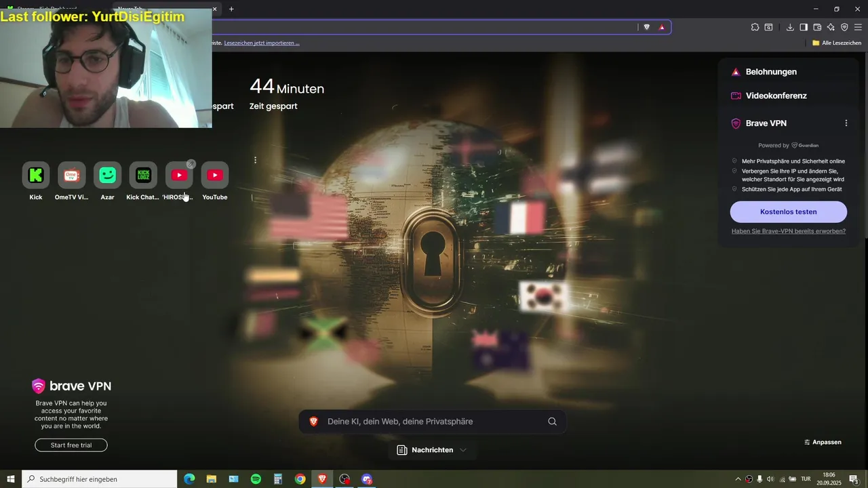This screenshot has height=488, width=868.
Task: Click the edit pencil on HIROS tile
Action: (191, 163)
